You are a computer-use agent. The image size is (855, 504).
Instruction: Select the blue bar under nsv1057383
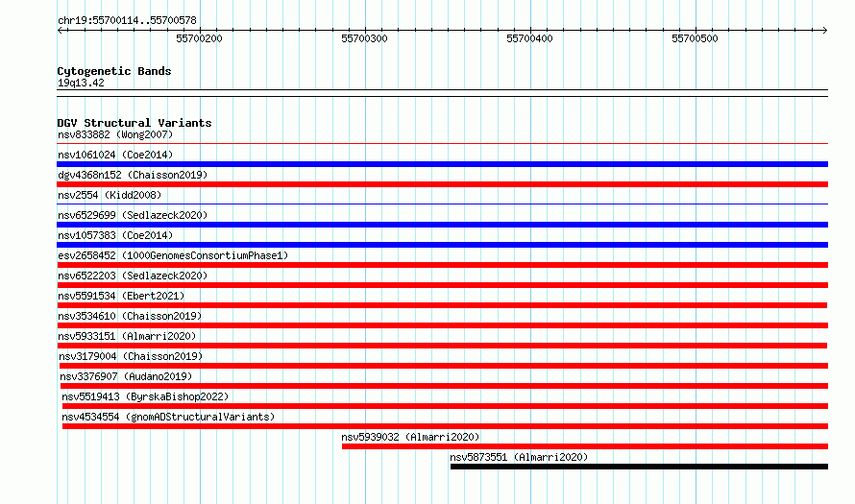point(442,245)
